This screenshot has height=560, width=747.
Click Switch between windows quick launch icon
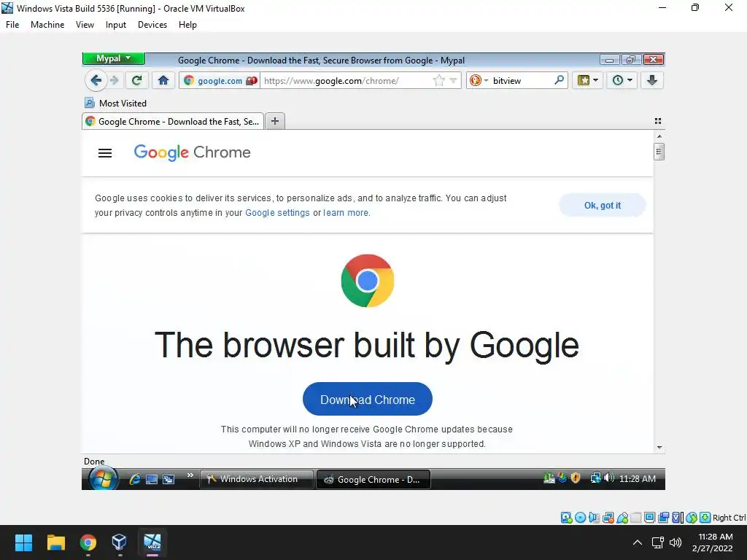tap(169, 479)
